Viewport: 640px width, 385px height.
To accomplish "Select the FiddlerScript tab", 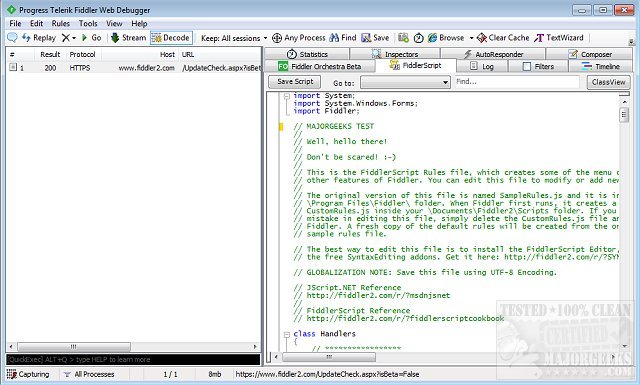I will [x=416, y=65].
